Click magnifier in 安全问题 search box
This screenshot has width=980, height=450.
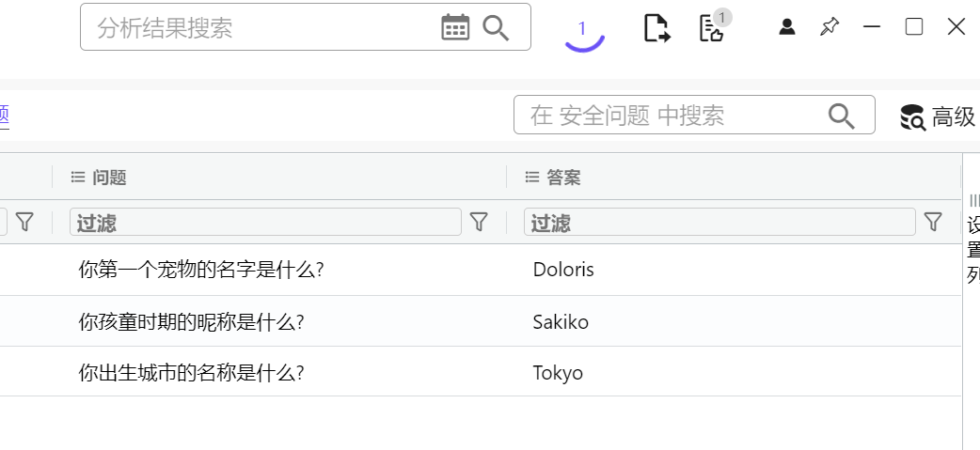[841, 116]
